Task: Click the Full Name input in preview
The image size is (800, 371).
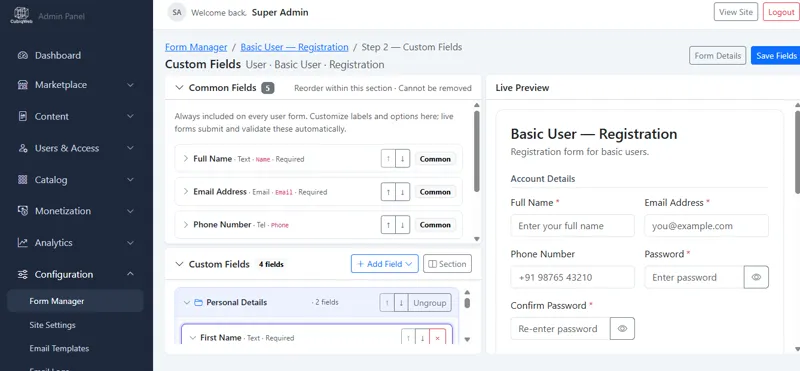Action: [x=572, y=226]
